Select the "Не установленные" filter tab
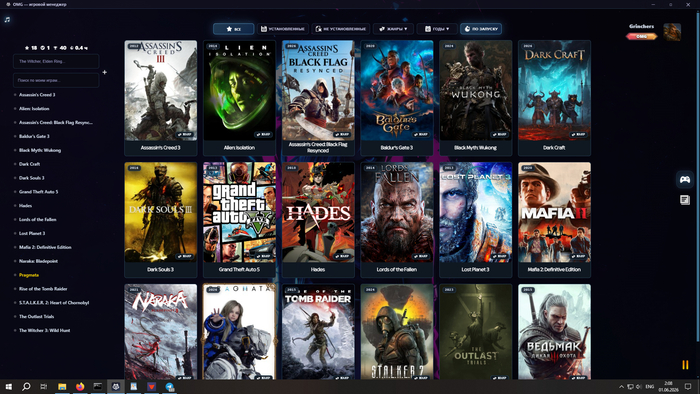The image size is (700, 394). (341, 29)
